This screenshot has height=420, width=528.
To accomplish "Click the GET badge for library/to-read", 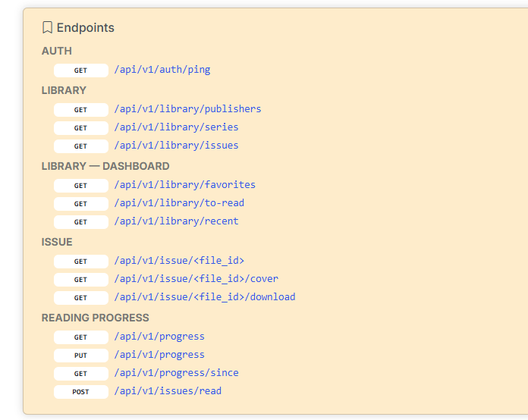I will (x=81, y=204).
